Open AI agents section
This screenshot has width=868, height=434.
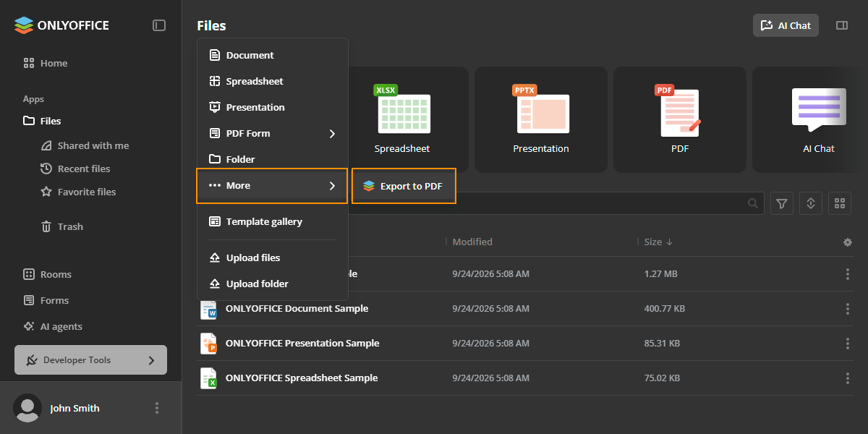click(53, 326)
